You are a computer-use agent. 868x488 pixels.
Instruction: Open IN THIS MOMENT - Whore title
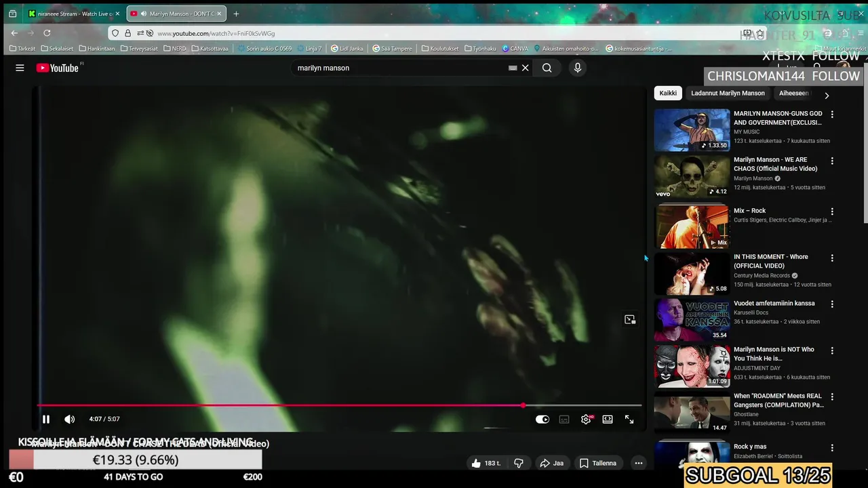pyautogui.click(x=771, y=261)
